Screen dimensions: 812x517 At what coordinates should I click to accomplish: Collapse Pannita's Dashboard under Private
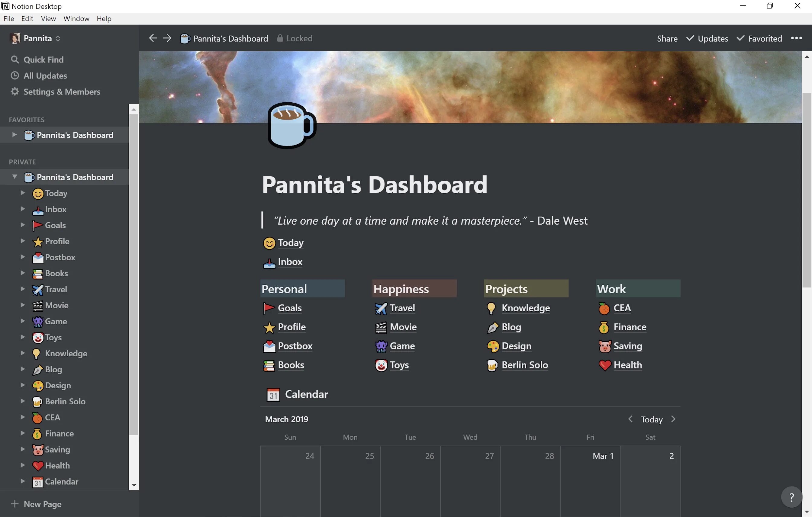coord(14,177)
